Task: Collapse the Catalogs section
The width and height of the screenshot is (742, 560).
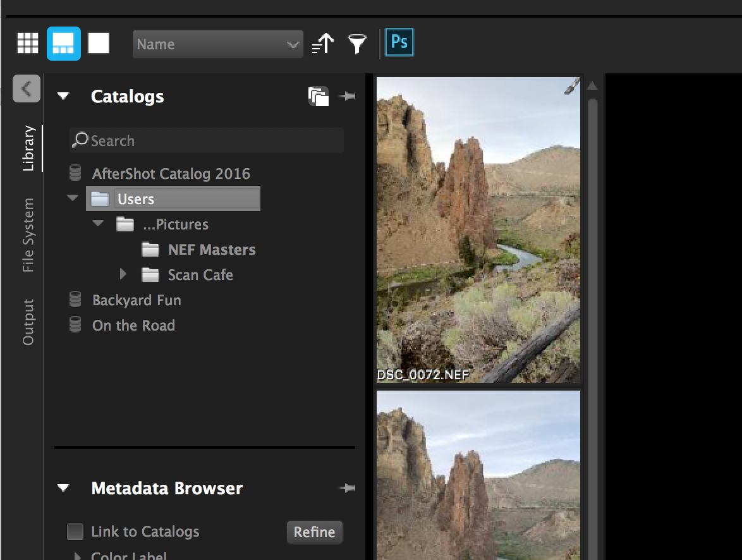Action: tap(63, 96)
